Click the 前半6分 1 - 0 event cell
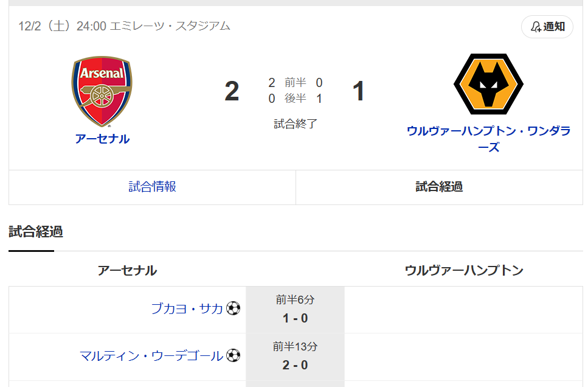The height and width of the screenshot is (387, 588). (295, 310)
